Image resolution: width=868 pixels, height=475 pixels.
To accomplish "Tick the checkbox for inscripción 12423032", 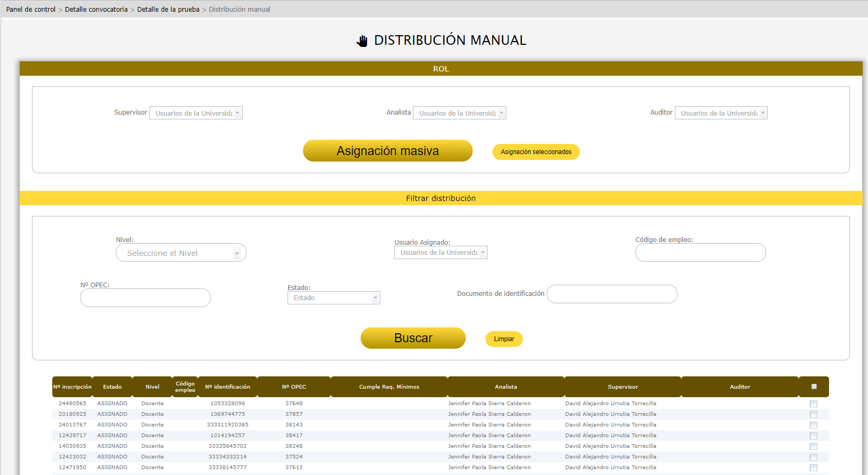I will click(x=813, y=457).
